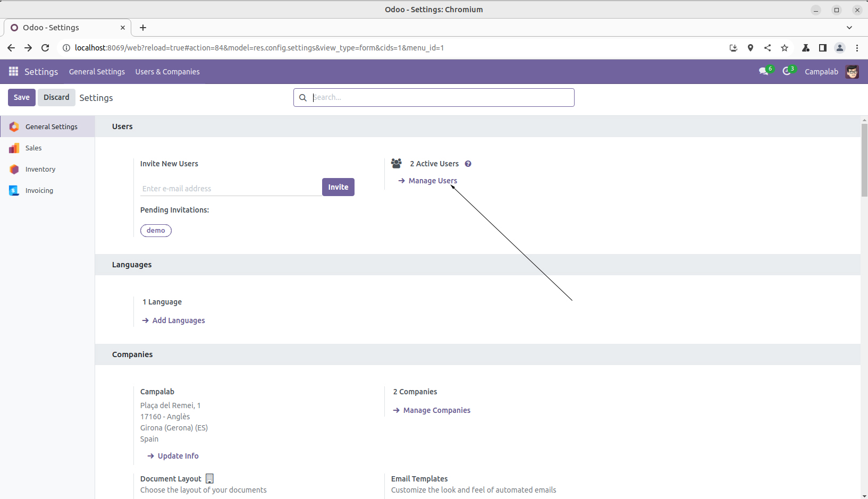The height and width of the screenshot is (499, 868).
Task: Open the Campalab company switcher
Action: click(x=821, y=72)
